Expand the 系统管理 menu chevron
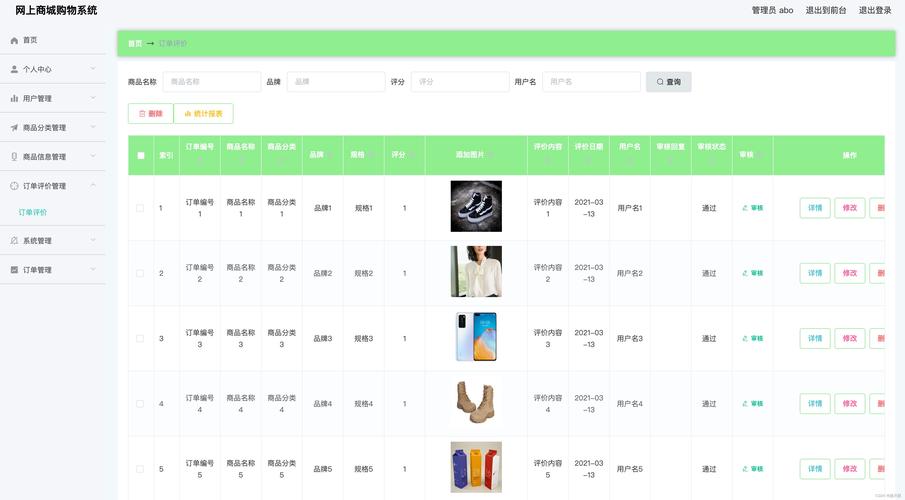905x500 pixels. pos(93,240)
